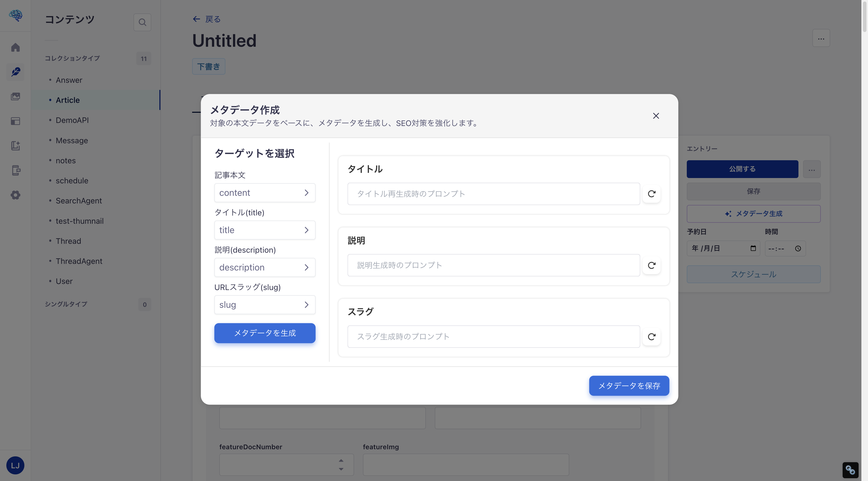Click the link icon at bottom-right corner
The width and height of the screenshot is (868, 481).
coord(850,469)
